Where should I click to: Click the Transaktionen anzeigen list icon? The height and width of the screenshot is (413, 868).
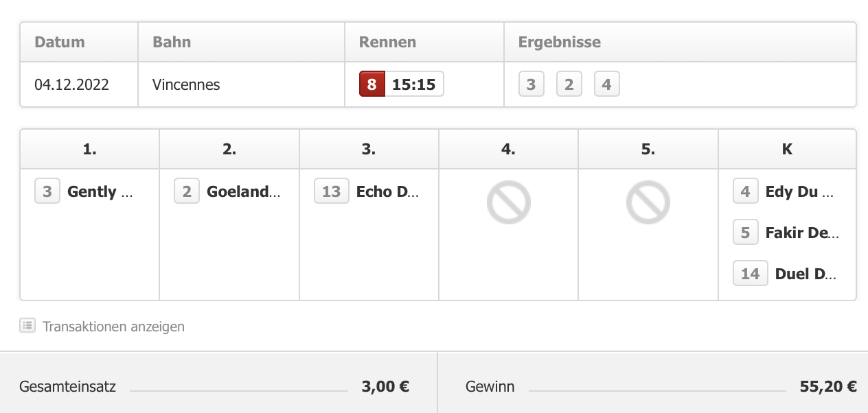coord(27,326)
